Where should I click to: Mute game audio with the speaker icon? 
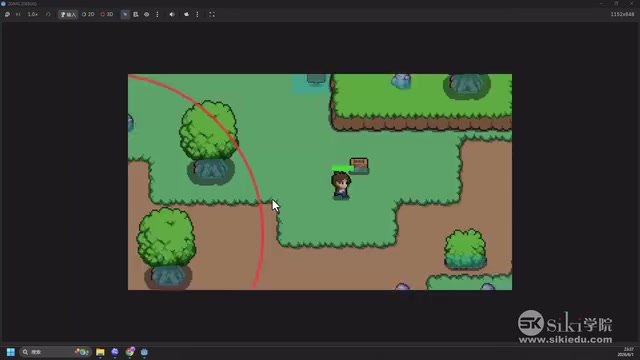(172, 14)
